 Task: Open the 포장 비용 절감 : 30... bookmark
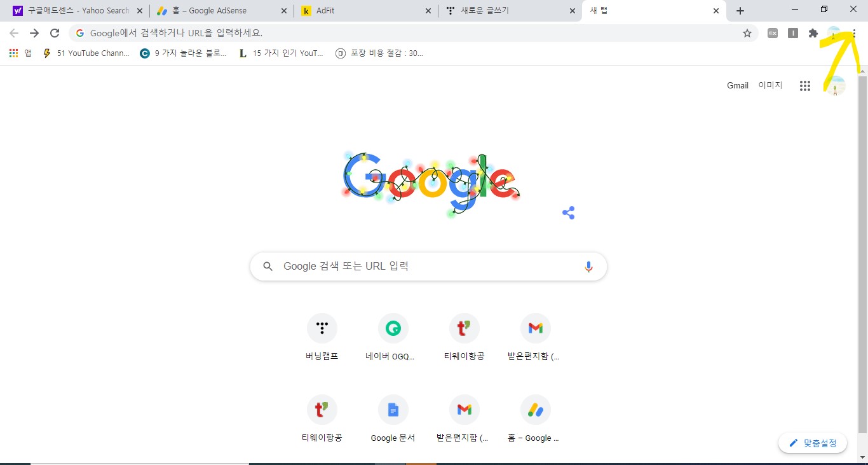tap(379, 53)
